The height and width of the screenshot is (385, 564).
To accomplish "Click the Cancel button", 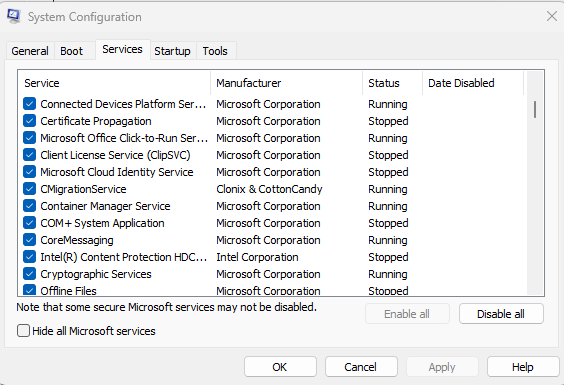I will coord(361,367).
